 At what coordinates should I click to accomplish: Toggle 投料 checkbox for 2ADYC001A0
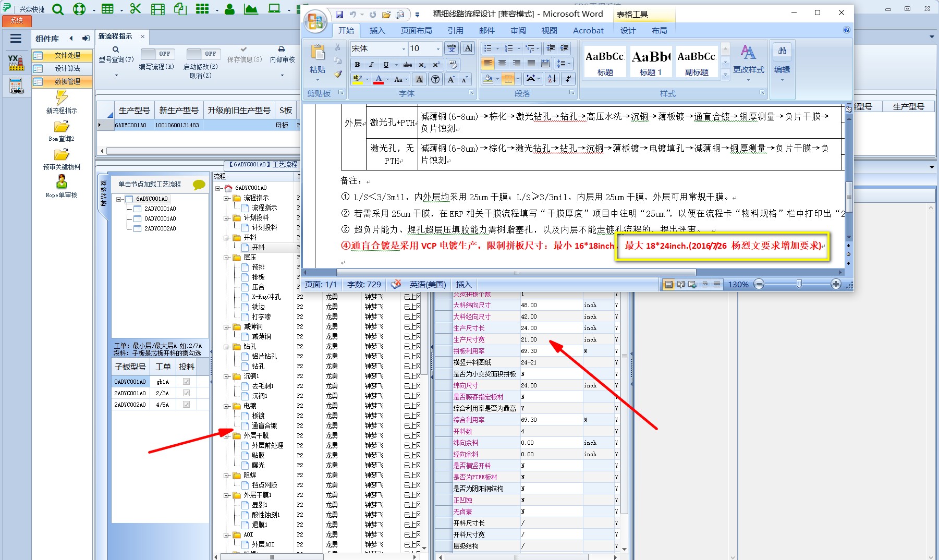(186, 393)
